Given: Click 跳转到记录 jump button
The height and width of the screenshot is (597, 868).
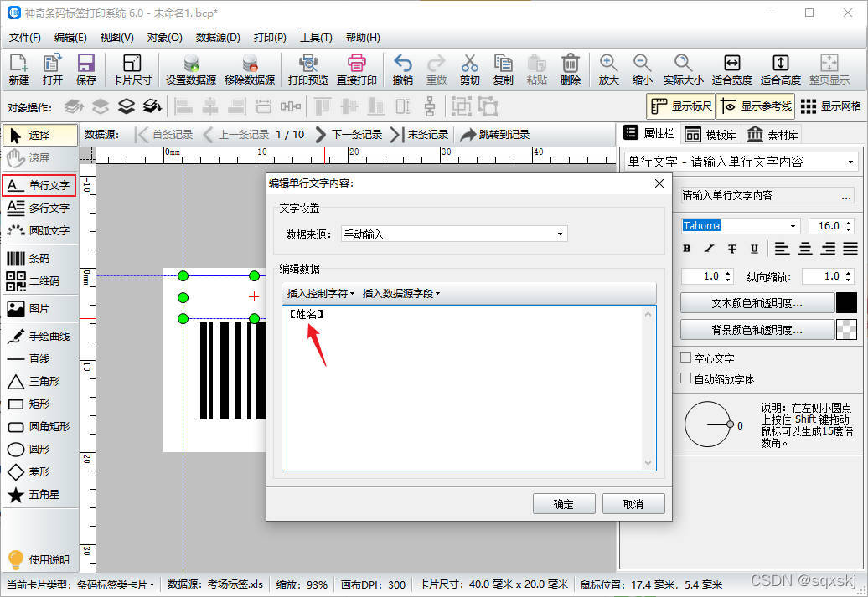Looking at the screenshot, I should [495, 135].
